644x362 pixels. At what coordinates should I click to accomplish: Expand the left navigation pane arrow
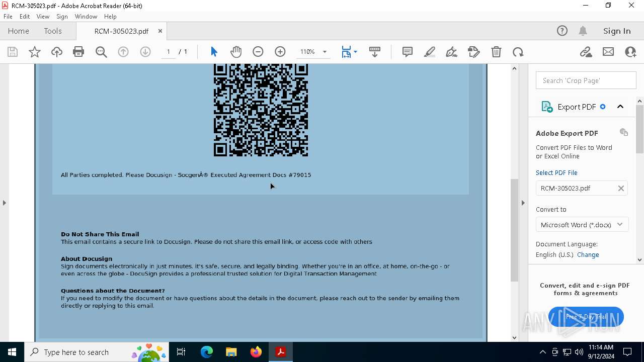5,203
